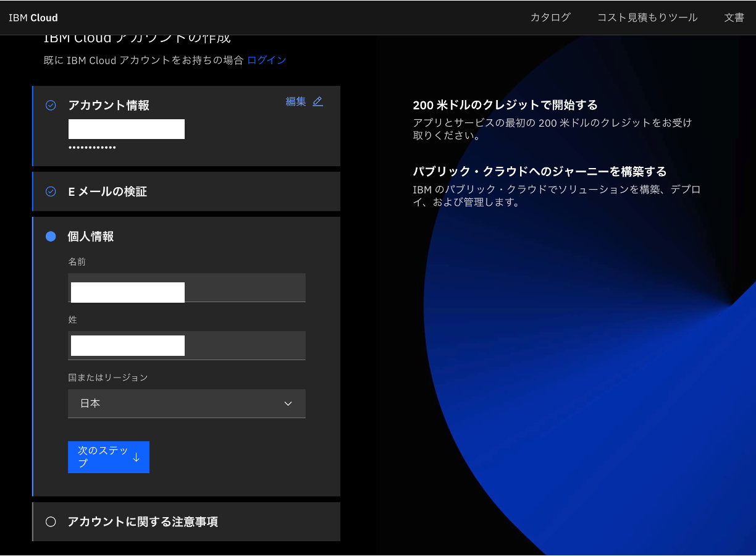Click the 個人情報 section heading
This screenshot has width=756, height=556.
click(91, 237)
